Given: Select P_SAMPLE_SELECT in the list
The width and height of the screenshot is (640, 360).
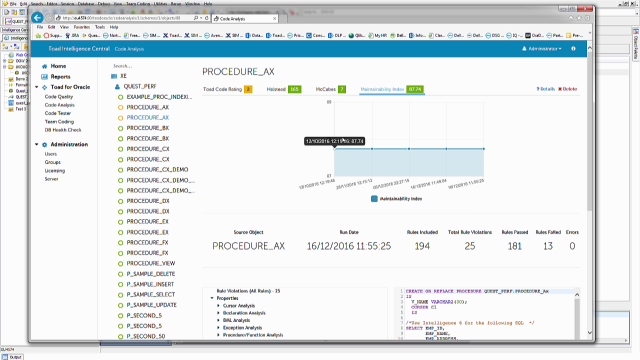Looking at the screenshot, I should coord(151,294).
